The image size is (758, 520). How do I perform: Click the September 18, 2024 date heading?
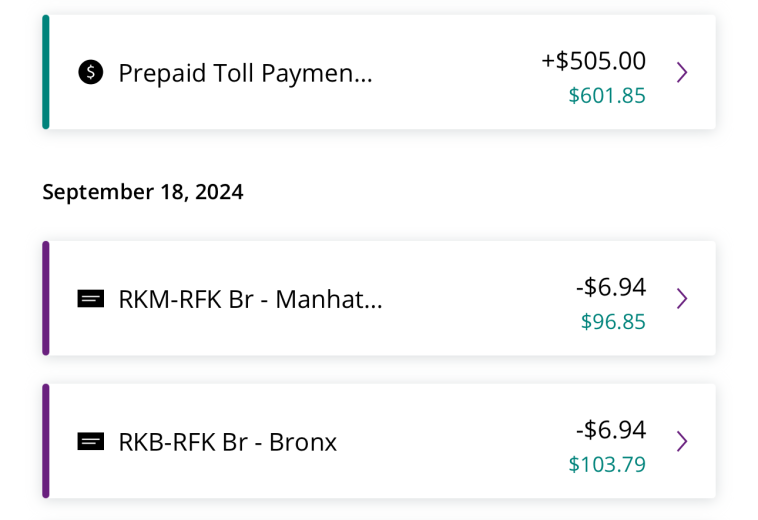pyautogui.click(x=143, y=192)
